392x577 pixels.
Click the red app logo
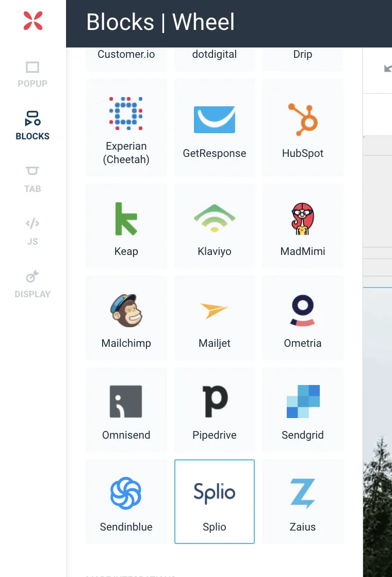pos(33,21)
